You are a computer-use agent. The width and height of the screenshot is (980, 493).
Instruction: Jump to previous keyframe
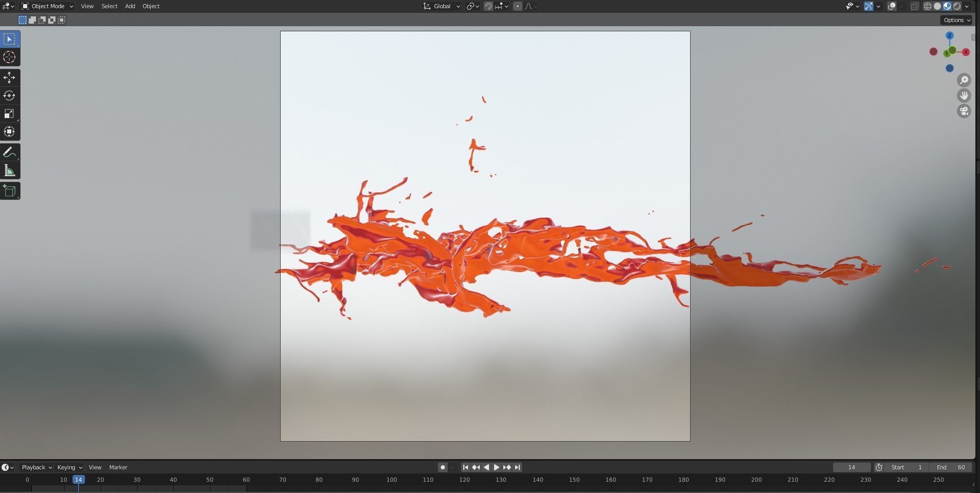click(x=476, y=467)
